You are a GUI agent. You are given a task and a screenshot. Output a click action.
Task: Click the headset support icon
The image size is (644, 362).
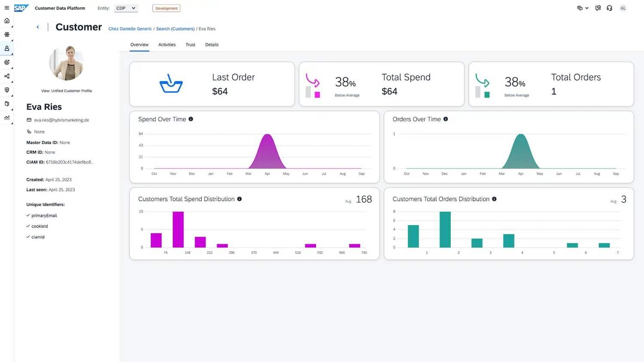pyautogui.click(x=609, y=8)
